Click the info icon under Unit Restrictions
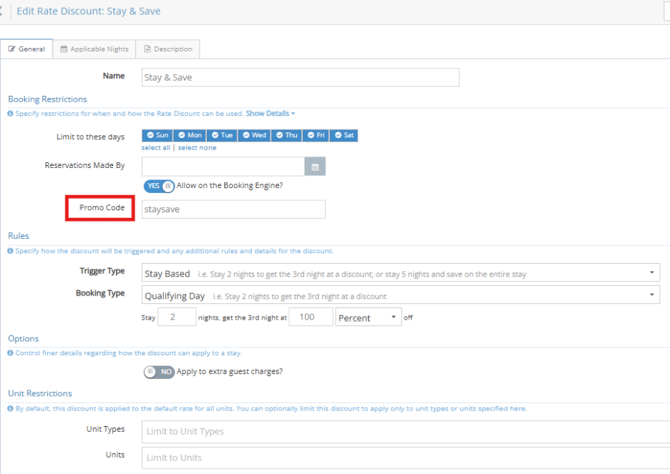Viewport: 670px width, 474px height. coord(11,408)
